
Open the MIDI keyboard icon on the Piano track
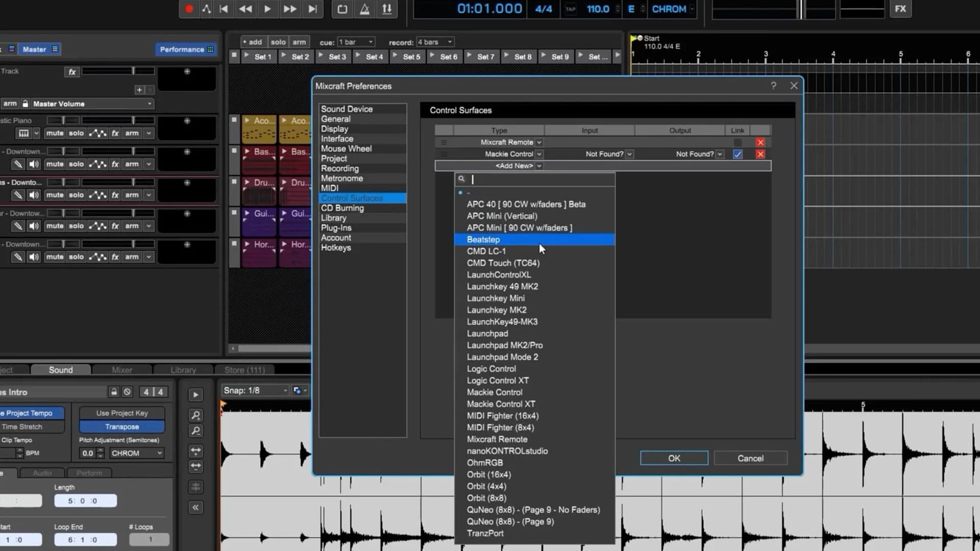click(24, 133)
